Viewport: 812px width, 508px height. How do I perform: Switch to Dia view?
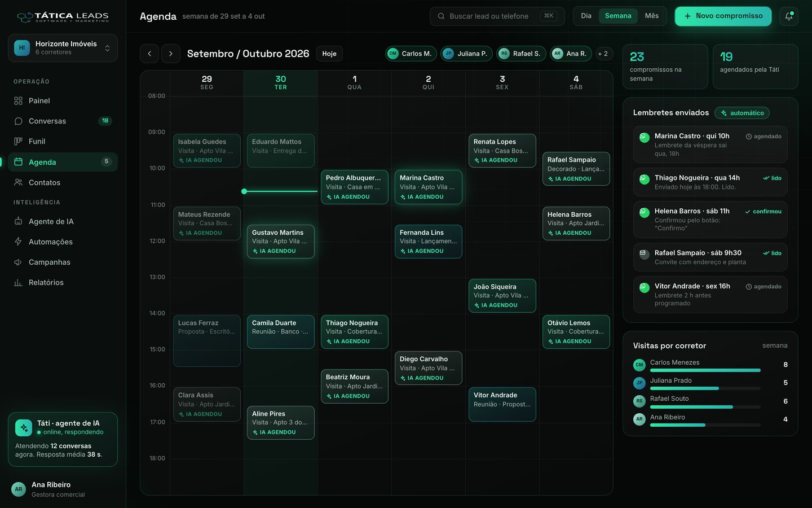(586, 16)
